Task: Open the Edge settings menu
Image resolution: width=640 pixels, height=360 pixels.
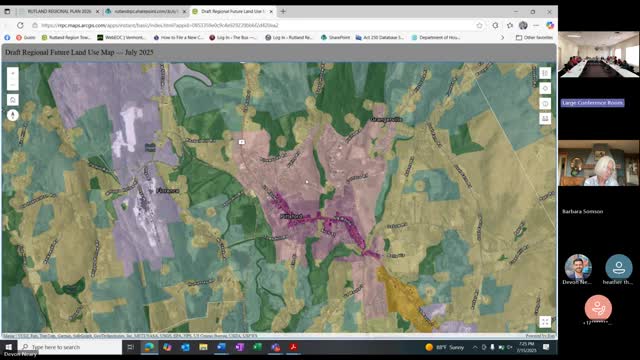Action: (x=536, y=25)
